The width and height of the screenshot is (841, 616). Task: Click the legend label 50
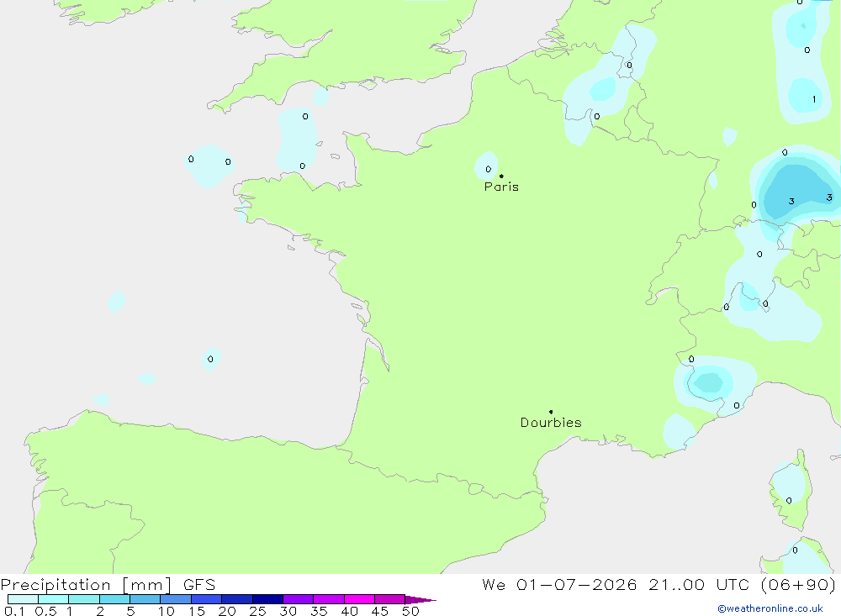click(x=410, y=611)
